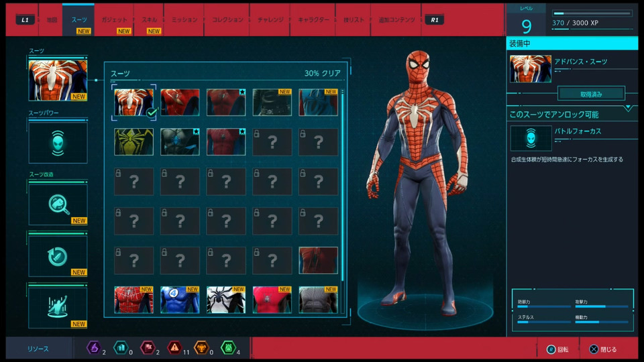Click the 閉じる close button prompt
This screenshot has height=362, width=644.
603,349
